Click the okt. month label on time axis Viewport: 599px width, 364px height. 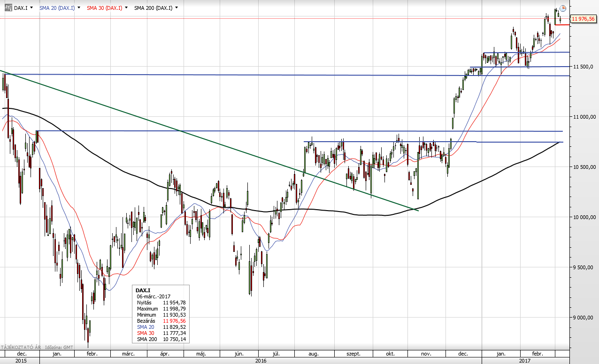pos(390,354)
